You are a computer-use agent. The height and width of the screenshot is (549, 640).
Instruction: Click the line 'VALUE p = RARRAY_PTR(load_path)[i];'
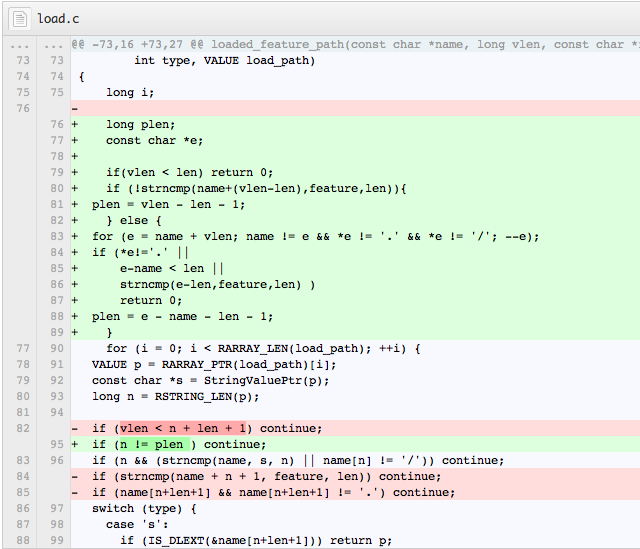214,364
